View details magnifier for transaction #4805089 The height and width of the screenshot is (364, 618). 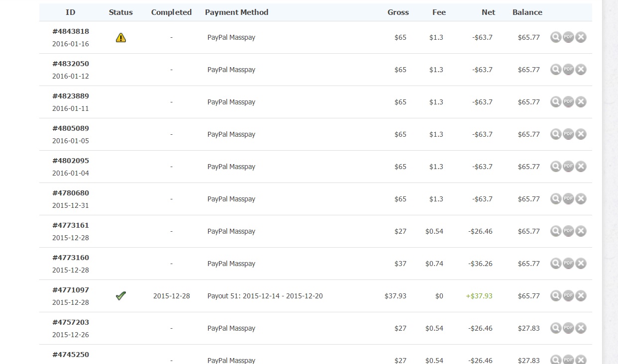[x=556, y=134]
